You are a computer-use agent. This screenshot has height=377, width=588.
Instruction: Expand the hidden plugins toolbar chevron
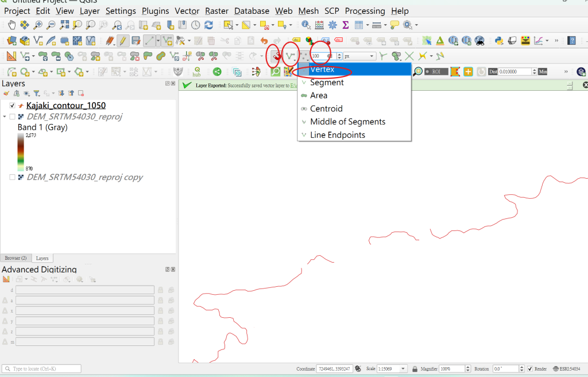(556, 41)
